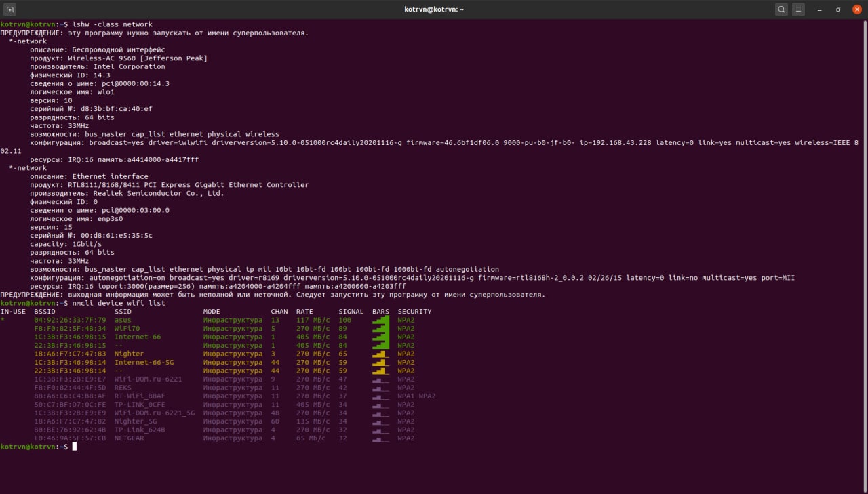Open the terminal hamburger menu
This screenshot has height=494, width=868.
(800, 9)
